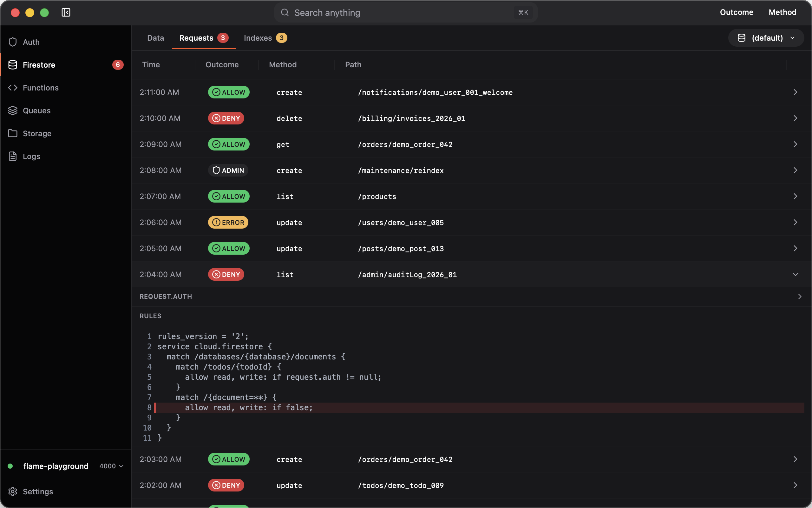Open the port 4000 dropdown

click(x=111, y=466)
